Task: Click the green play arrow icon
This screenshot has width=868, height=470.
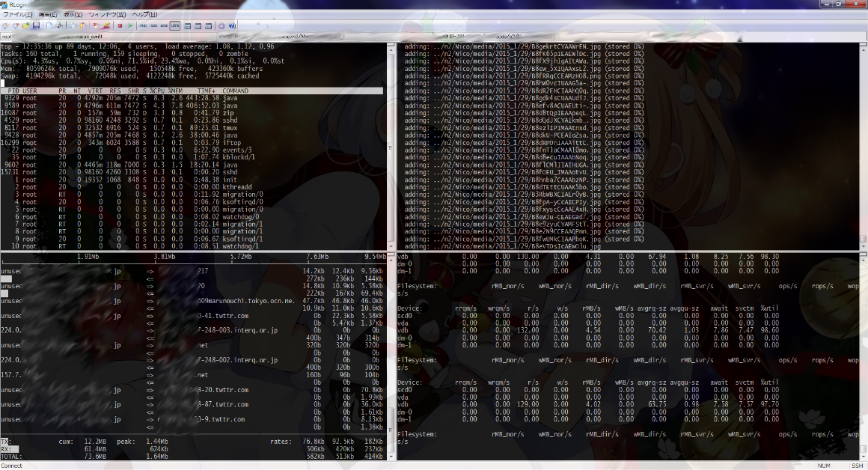Action: [130, 25]
